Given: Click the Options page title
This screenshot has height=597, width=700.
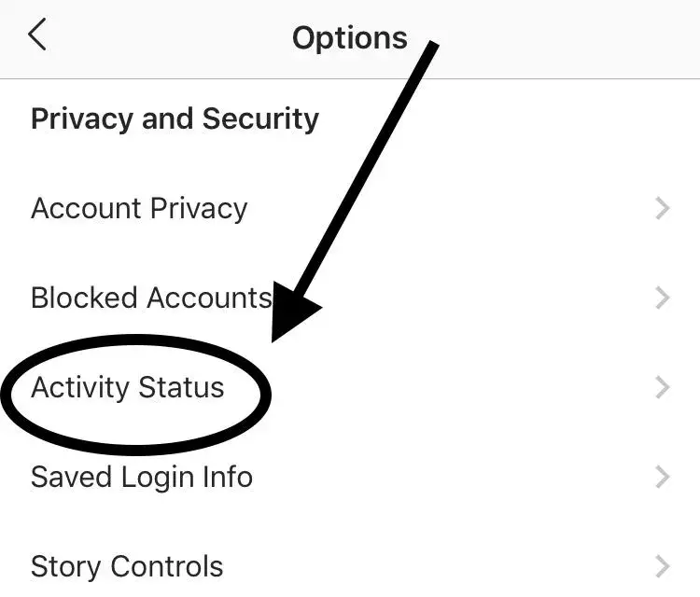Looking at the screenshot, I should [x=349, y=37].
